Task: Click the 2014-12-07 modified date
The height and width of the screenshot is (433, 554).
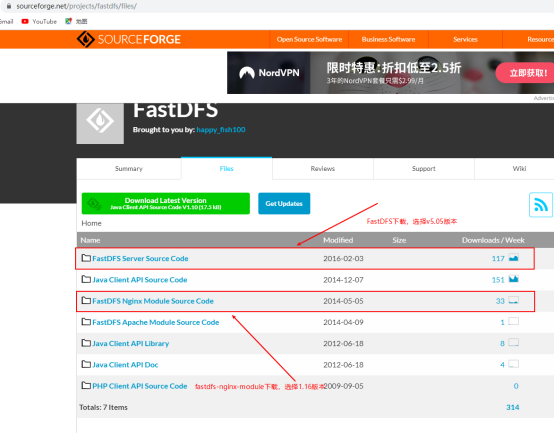Action: click(343, 280)
